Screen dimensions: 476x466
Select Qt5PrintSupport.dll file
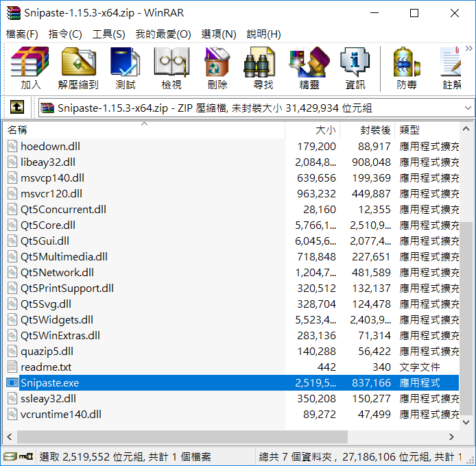click(x=67, y=289)
